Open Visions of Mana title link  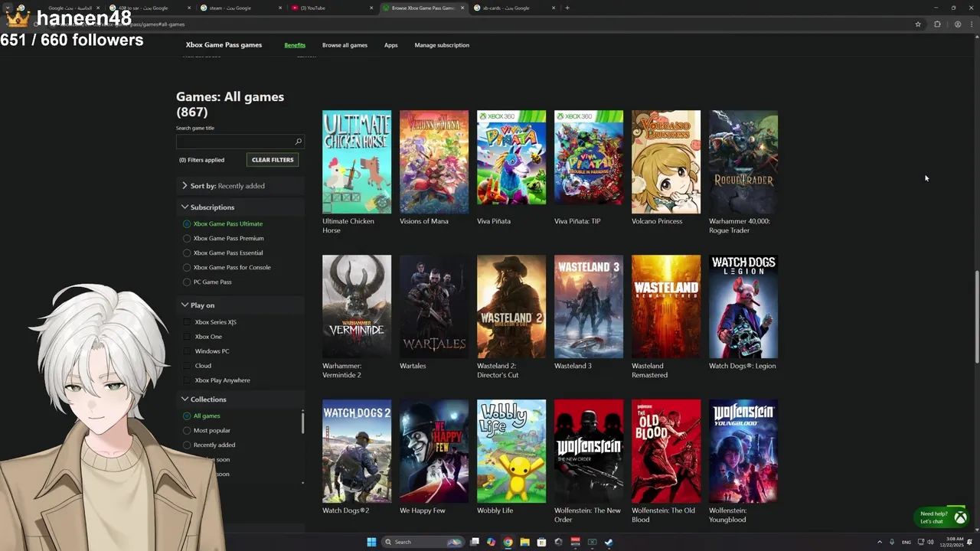(423, 221)
